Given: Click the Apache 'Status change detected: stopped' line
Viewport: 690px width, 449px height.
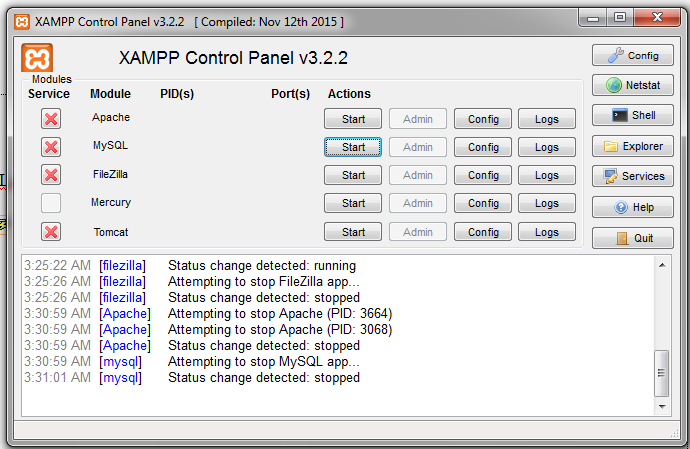Looking at the screenshot, I should 264,346.
